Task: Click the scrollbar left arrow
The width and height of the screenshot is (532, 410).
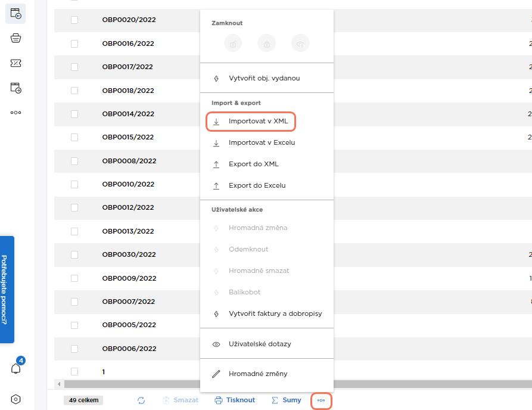Action: tap(59, 384)
